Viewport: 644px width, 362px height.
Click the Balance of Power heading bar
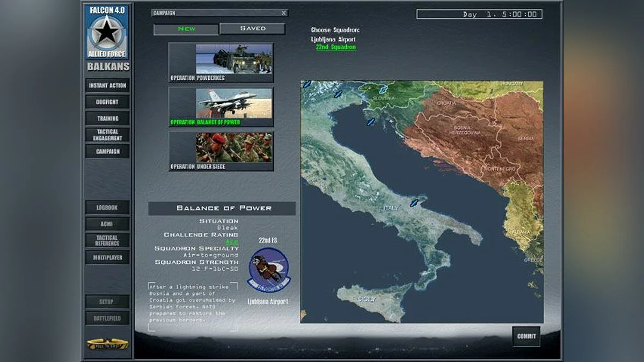pos(222,208)
